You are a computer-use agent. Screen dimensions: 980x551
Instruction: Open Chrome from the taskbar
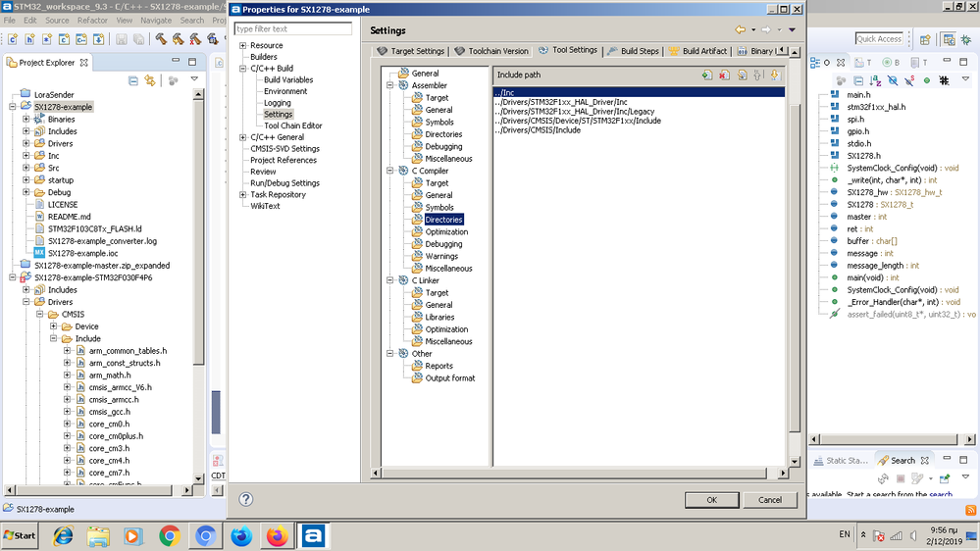point(170,536)
